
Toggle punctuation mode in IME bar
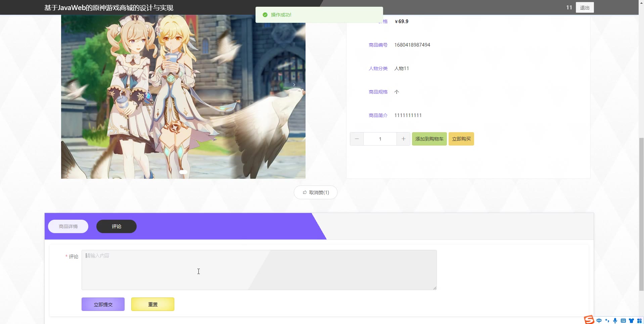607,321
